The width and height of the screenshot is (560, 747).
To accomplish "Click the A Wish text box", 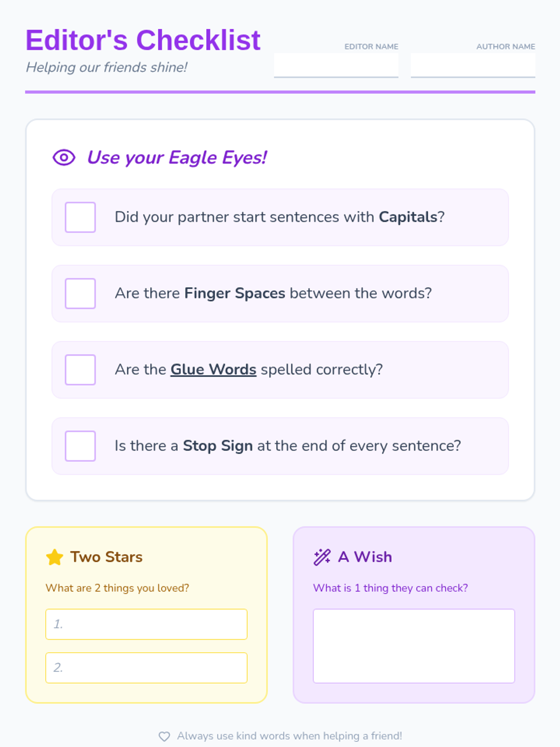I will (x=413, y=646).
